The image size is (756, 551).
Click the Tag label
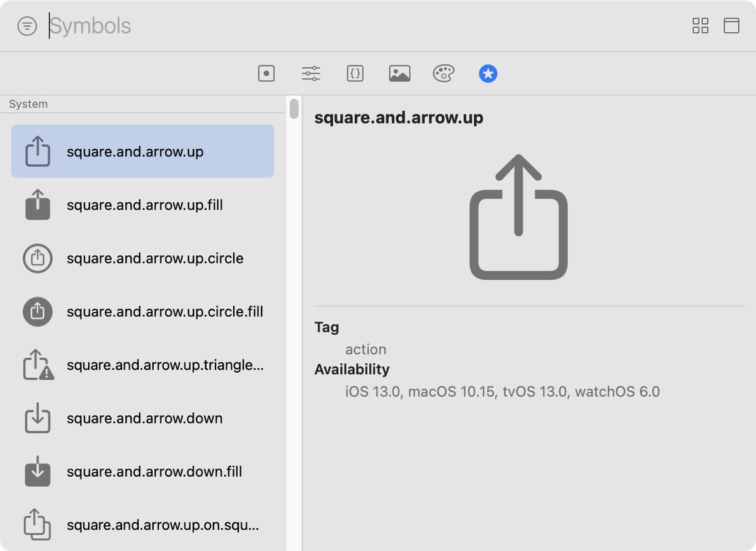(326, 327)
